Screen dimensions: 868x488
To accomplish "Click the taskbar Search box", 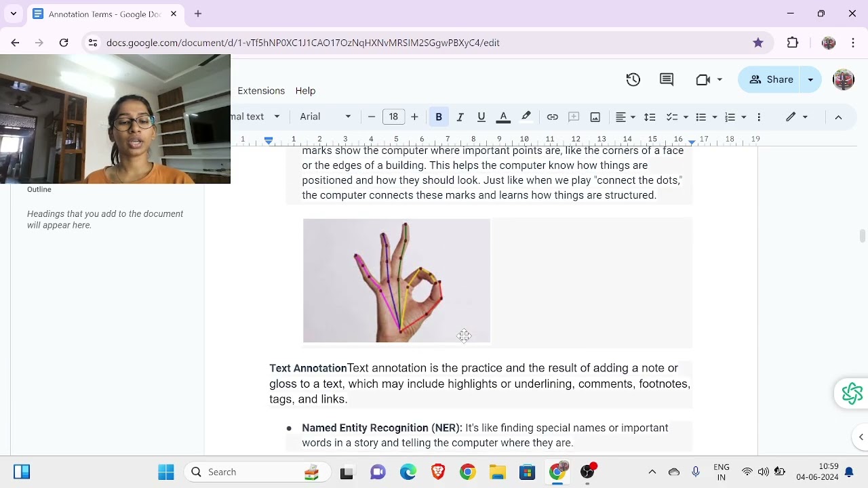I will click(258, 472).
